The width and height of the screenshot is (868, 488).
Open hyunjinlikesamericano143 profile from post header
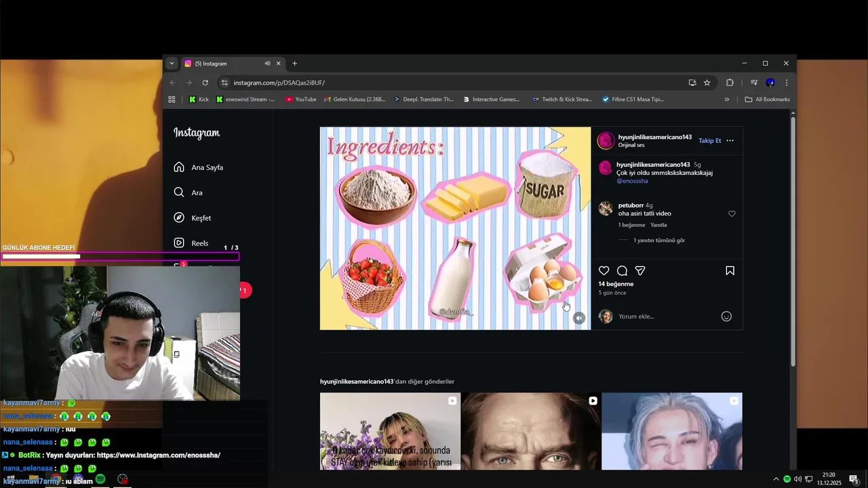(655, 137)
